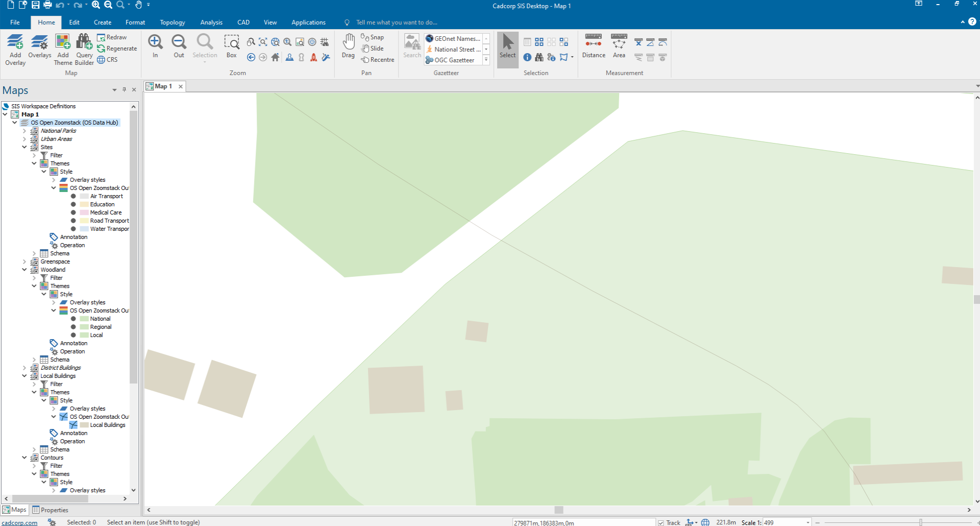Start the Distance measurement tool
Image resolution: width=980 pixels, height=526 pixels.
tap(594, 46)
